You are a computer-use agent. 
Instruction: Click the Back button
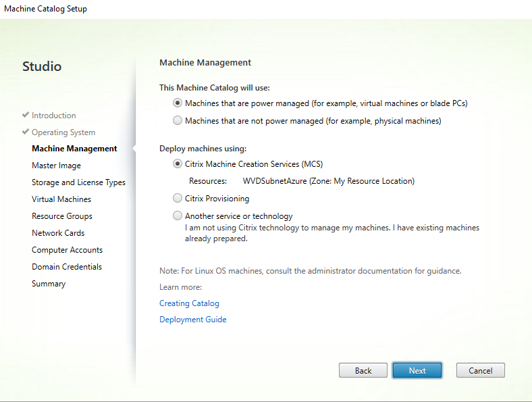point(363,370)
